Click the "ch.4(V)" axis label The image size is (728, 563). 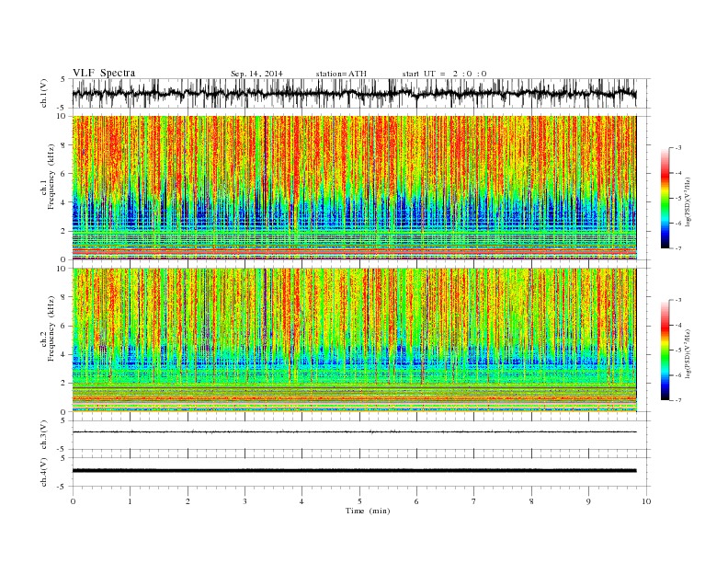click(x=44, y=472)
